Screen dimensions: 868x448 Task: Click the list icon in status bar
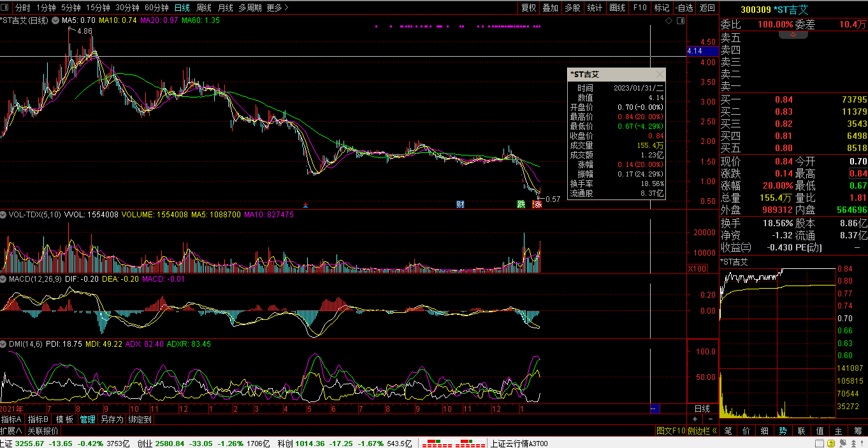[819, 443]
